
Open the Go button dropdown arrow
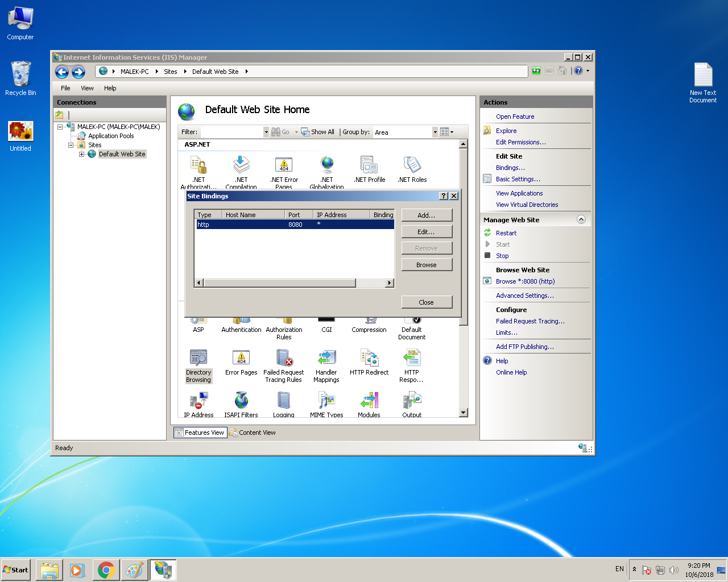296,132
